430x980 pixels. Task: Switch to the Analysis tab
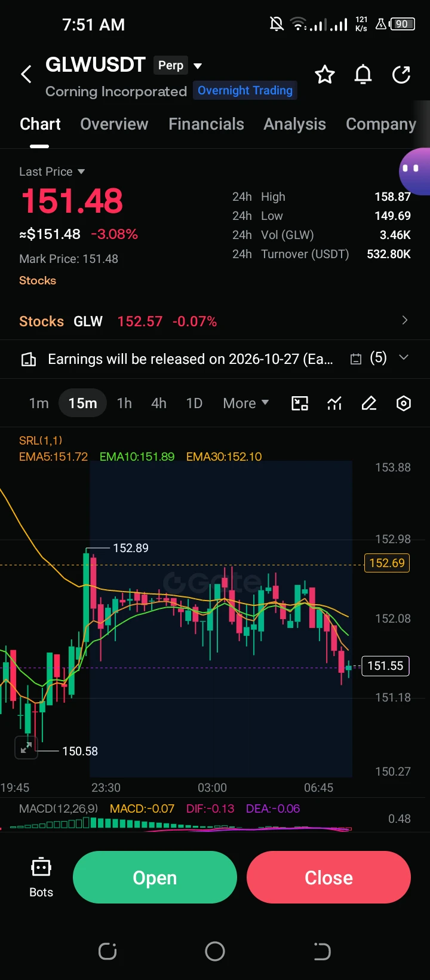point(294,124)
